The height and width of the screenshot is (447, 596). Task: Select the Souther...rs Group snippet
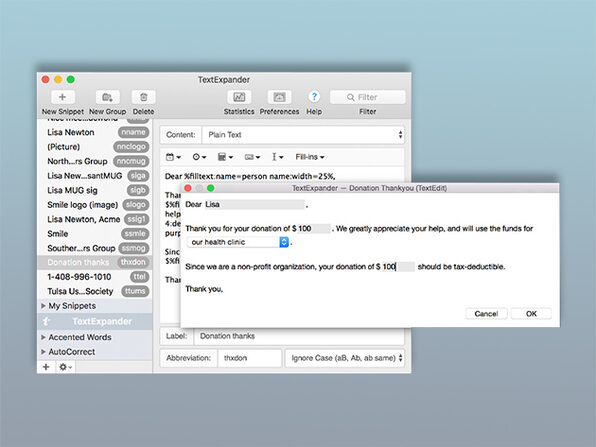pyautogui.click(x=95, y=248)
